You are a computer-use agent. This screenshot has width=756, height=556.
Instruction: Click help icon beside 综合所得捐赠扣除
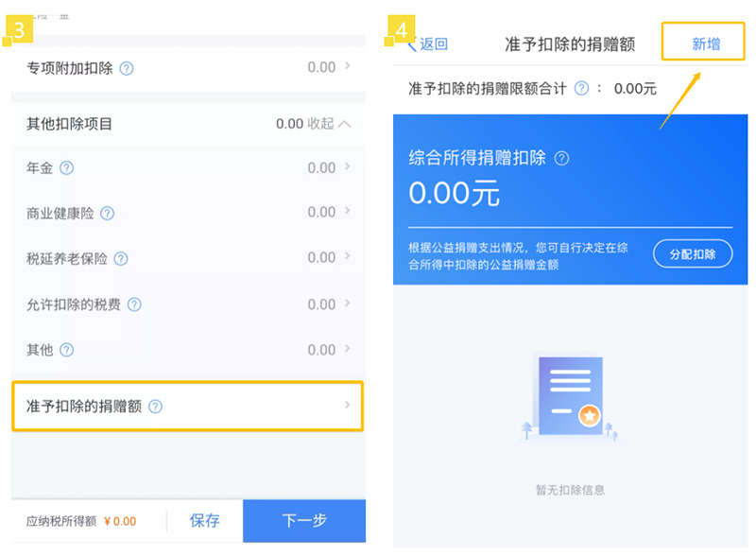562,159
